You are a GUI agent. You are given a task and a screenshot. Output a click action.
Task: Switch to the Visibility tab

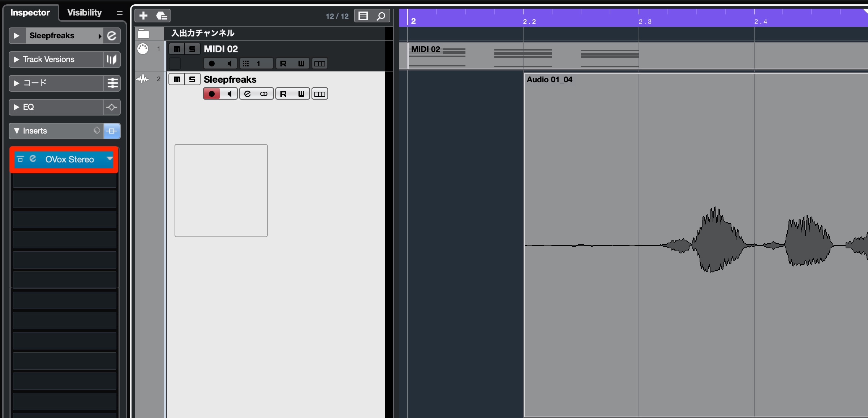(85, 13)
